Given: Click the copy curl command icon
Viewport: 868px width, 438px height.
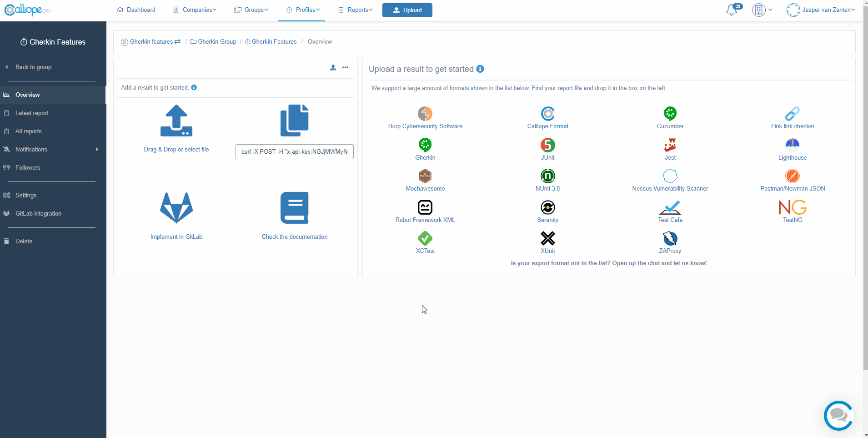Looking at the screenshot, I should tap(294, 121).
